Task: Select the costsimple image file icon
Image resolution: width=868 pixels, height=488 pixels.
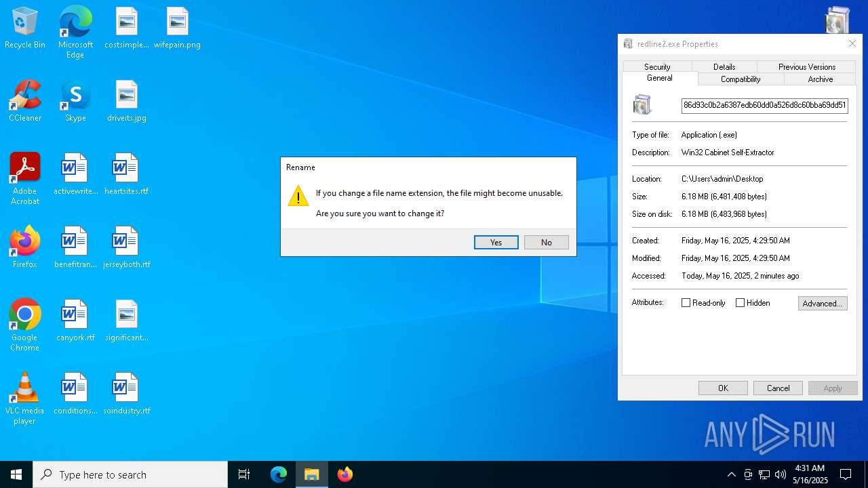Action: (127, 28)
